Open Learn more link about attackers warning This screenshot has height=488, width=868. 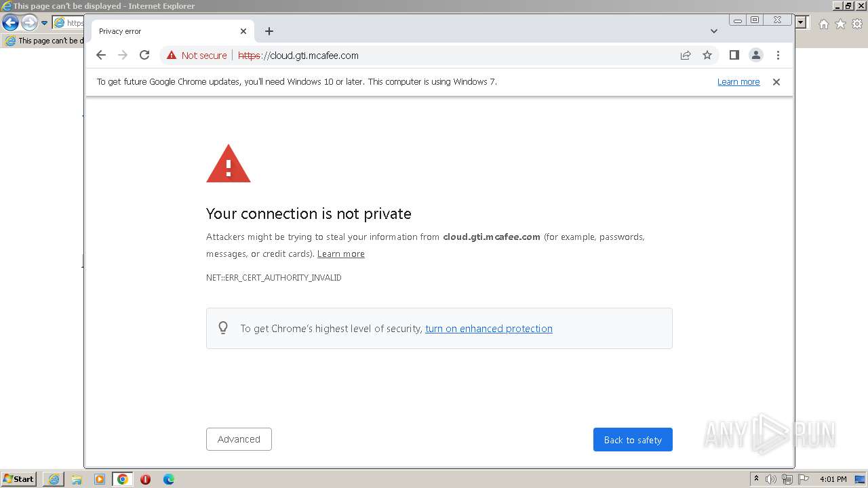341,254
